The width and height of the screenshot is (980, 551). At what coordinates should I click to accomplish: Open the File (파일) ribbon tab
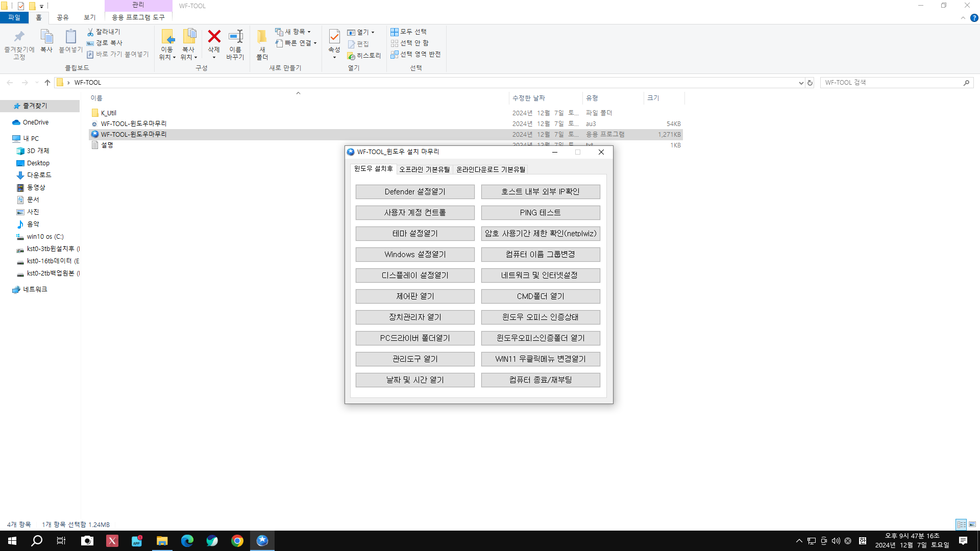[14, 17]
